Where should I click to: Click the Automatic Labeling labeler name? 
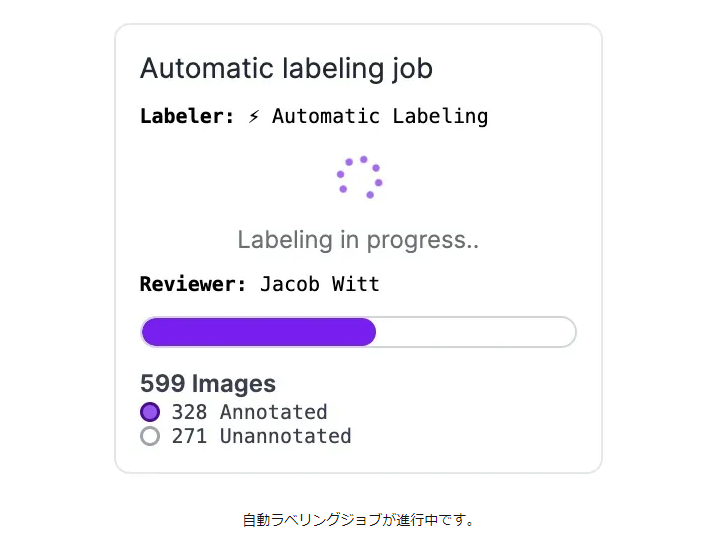380,116
